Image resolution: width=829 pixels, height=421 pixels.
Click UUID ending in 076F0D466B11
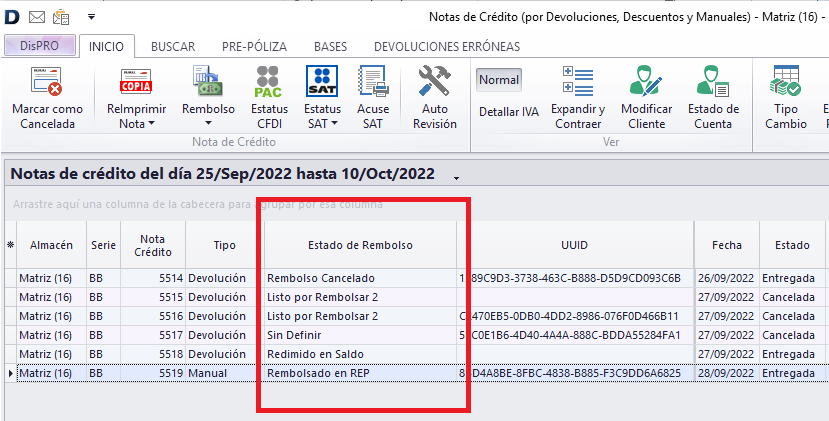575,316
